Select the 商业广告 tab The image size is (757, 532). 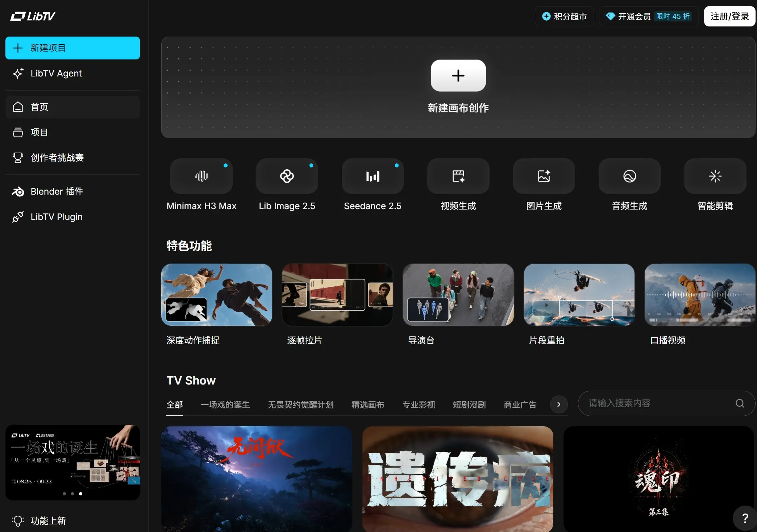[x=520, y=405]
